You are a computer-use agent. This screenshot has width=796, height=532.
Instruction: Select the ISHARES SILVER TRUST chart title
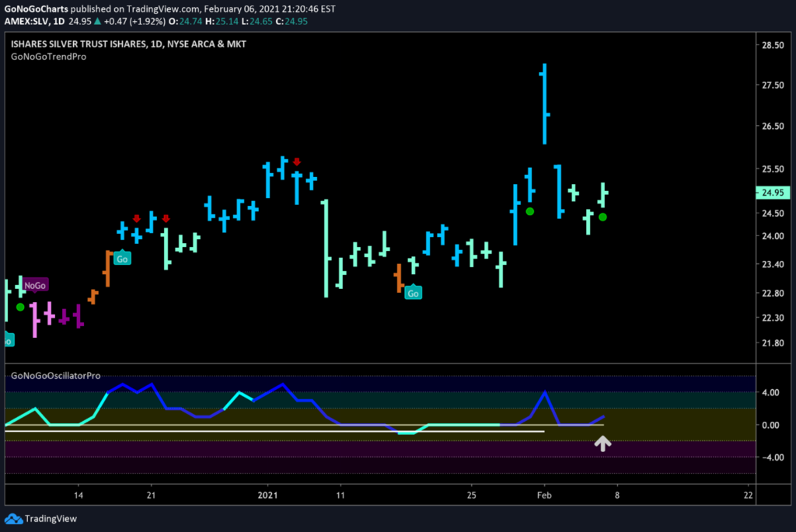click(x=128, y=44)
